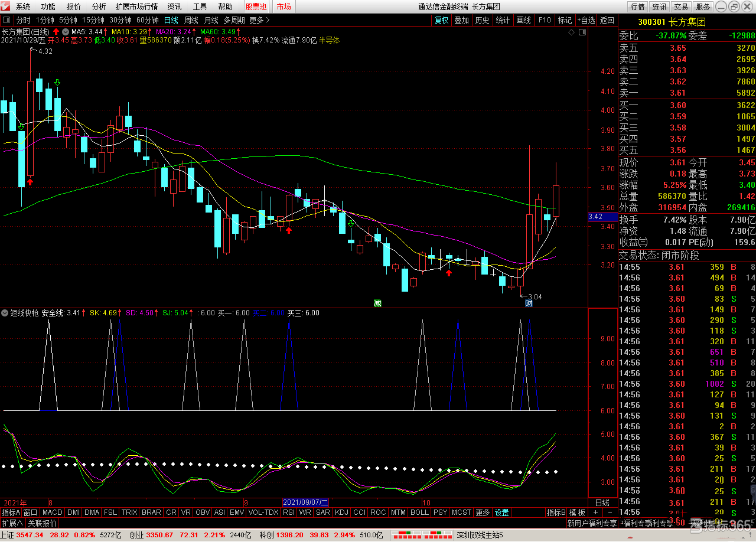Screen dimensions: 756x542
Task: Click the minus zoom button near 日线
Action: 610,512
